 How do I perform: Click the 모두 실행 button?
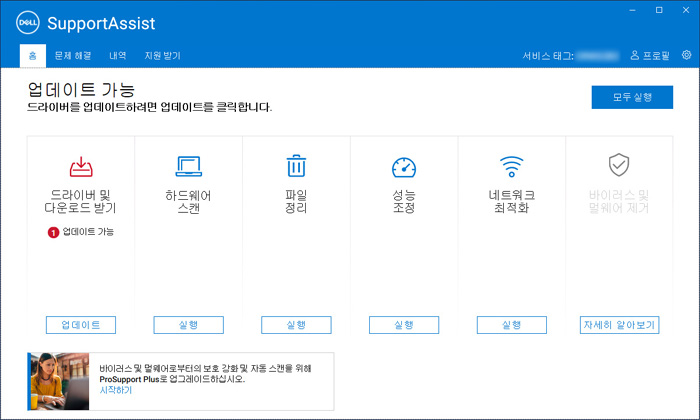coord(632,97)
